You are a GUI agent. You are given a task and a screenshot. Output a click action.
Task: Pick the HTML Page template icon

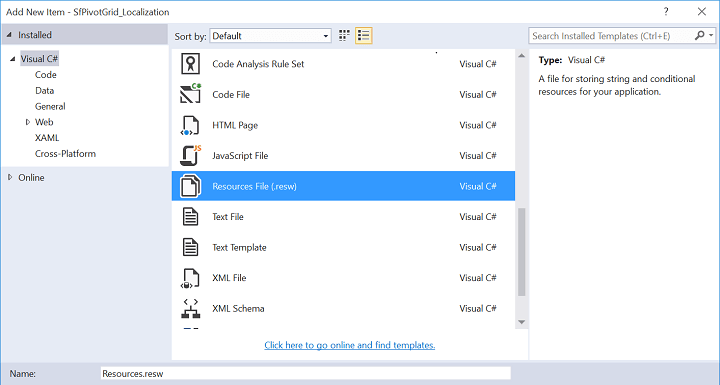pos(190,125)
